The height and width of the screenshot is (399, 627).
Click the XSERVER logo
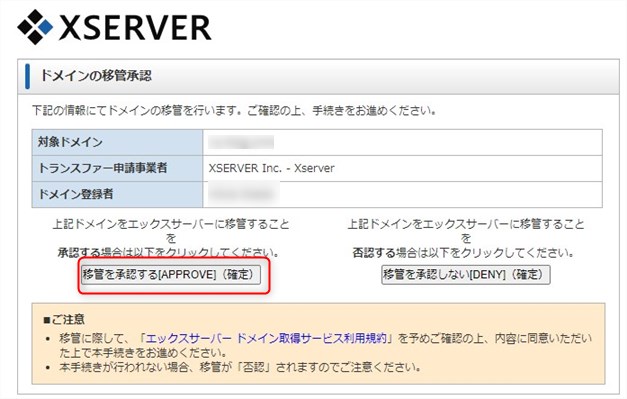click(114, 27)
